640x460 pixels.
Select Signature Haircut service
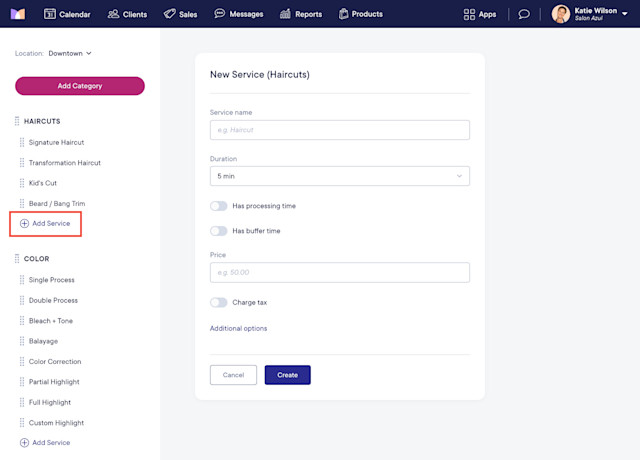click(56, 142)
